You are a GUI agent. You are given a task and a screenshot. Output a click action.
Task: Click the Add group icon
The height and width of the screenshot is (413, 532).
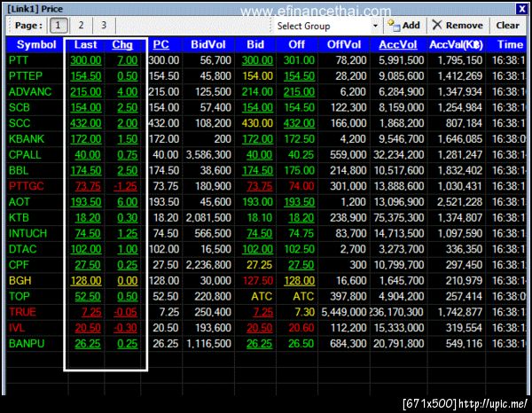(394, 26)
